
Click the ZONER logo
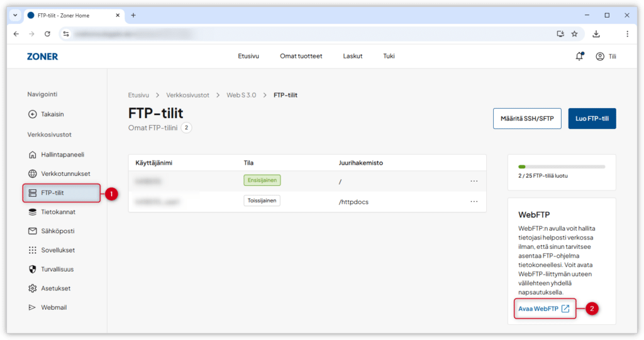[x=42, y=57]
